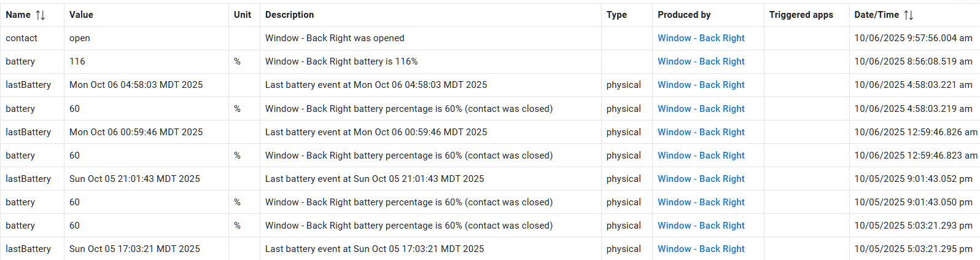Screen dimensions: 980x260
Task: Click the sort arrows beside Name
Action: tap(41, 15)
